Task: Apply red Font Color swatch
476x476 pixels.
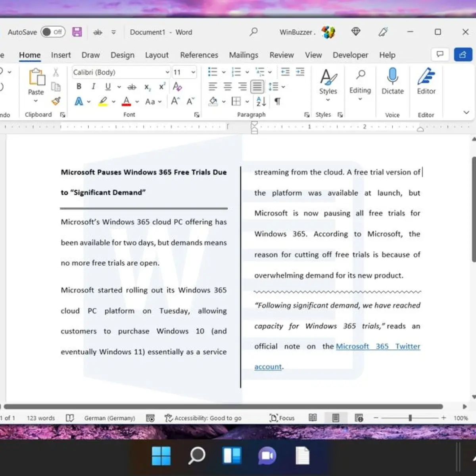Action: pos(127,102)
